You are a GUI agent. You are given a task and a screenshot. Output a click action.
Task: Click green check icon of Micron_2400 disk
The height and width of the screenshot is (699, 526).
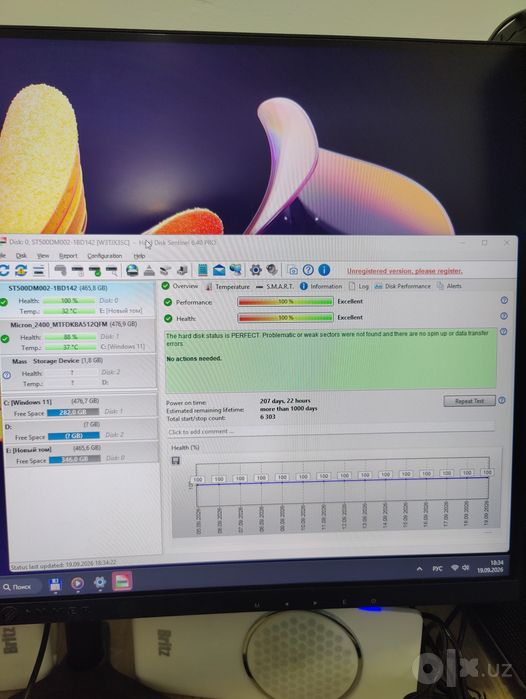[5, 339]
